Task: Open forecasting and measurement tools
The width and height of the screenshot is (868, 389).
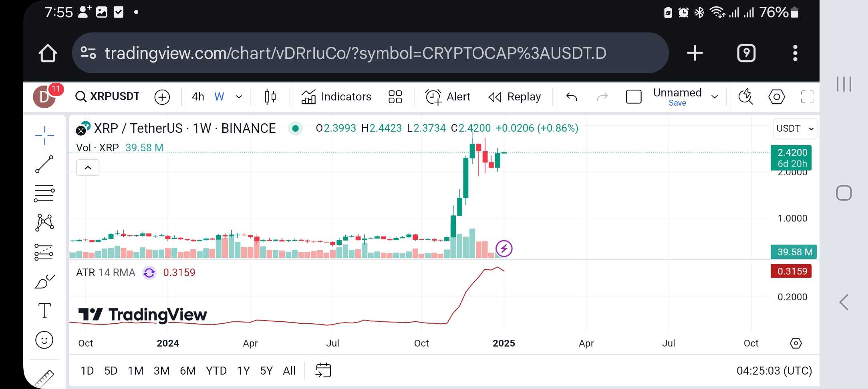Action: (x=44, y=252)
